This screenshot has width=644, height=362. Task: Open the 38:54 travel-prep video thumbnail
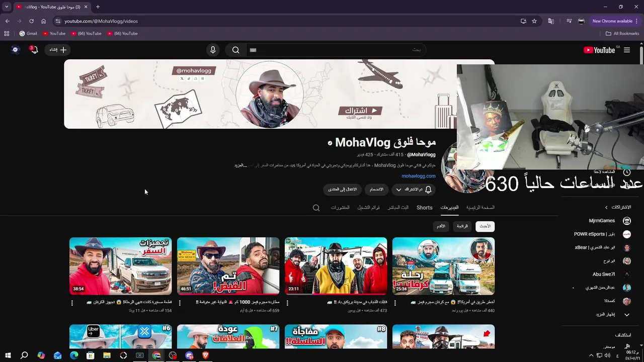click(x=120, y=266)
